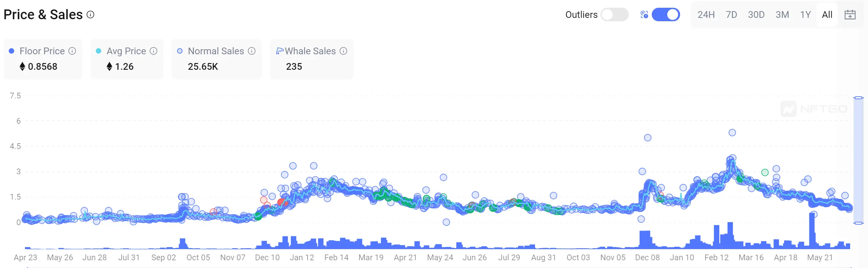Toggle the Floor Price series legend

[x=42, y=51]
